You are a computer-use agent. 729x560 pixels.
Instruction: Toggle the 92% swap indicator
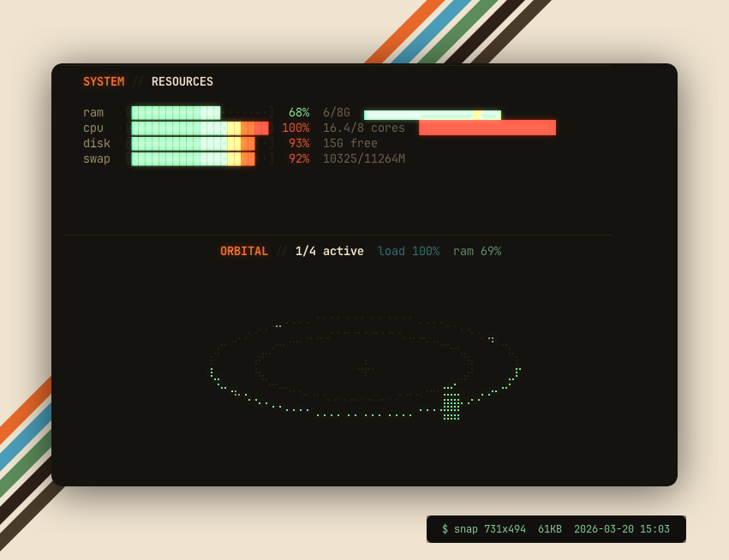(300, 158)
